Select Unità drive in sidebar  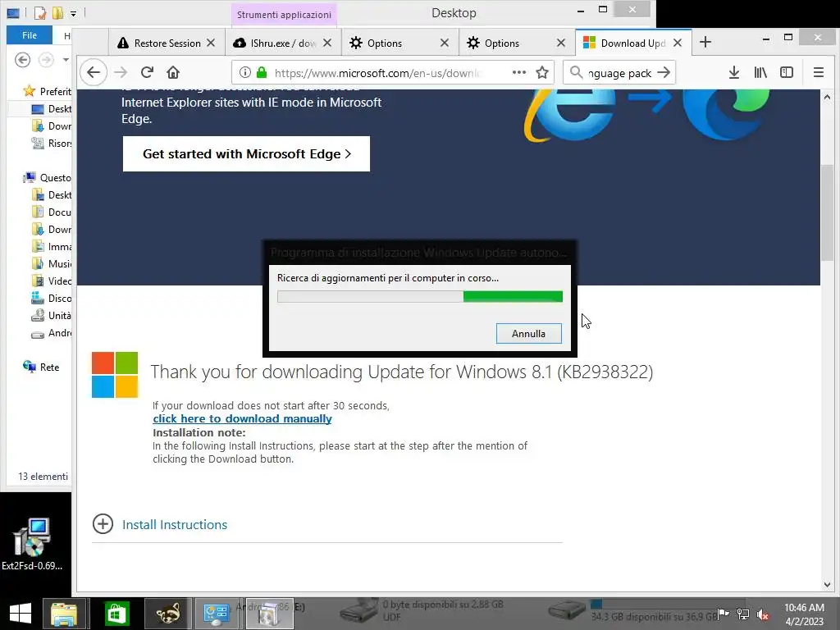click(x=51, y=316)
